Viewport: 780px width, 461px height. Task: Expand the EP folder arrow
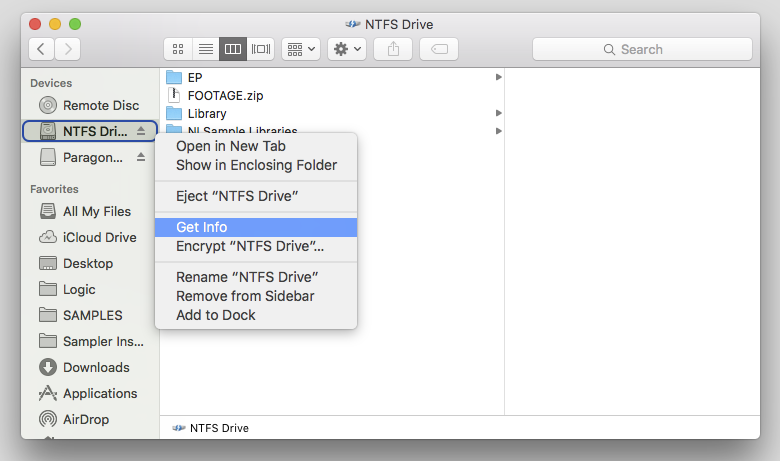pyautogui.click(x=498, y=77)
